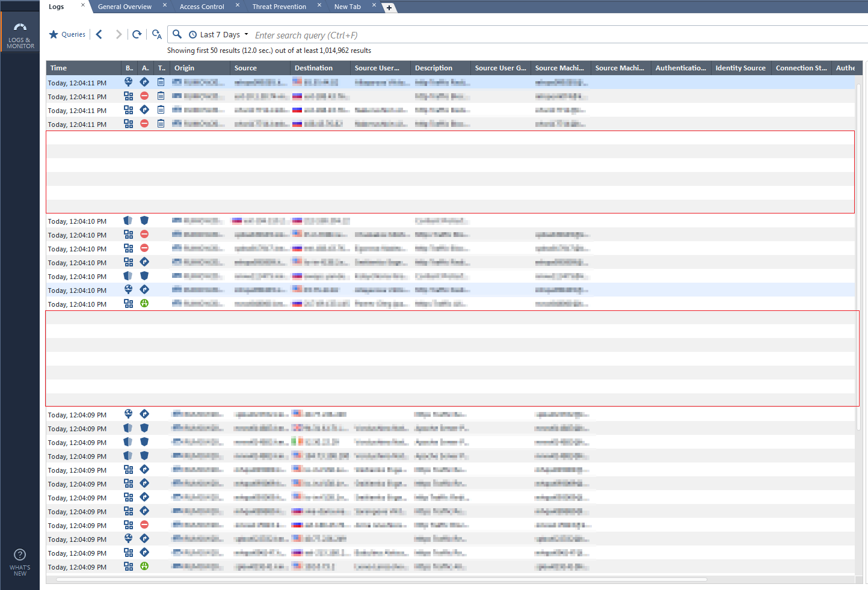Open log details via the clipboard icon on first row
Image resolution: width=868 pixels, height=590 pixels.
click(x=159, y=82)
